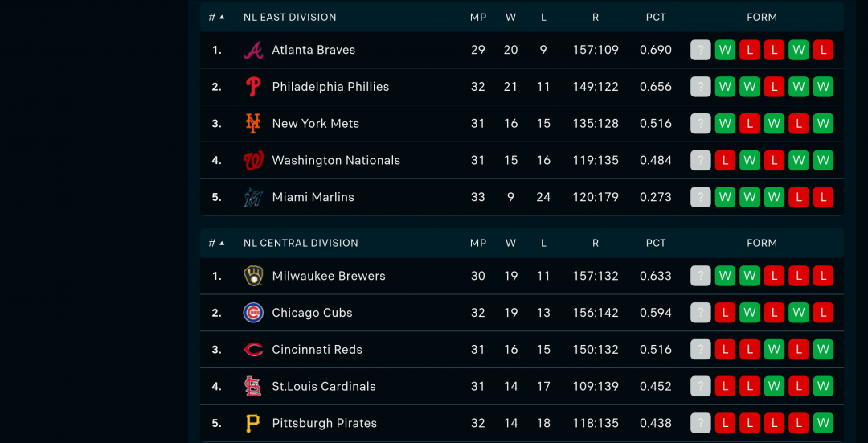
Task: Click Pittsburgh Pirates latest win badge
Action: (x=823, y=423)
